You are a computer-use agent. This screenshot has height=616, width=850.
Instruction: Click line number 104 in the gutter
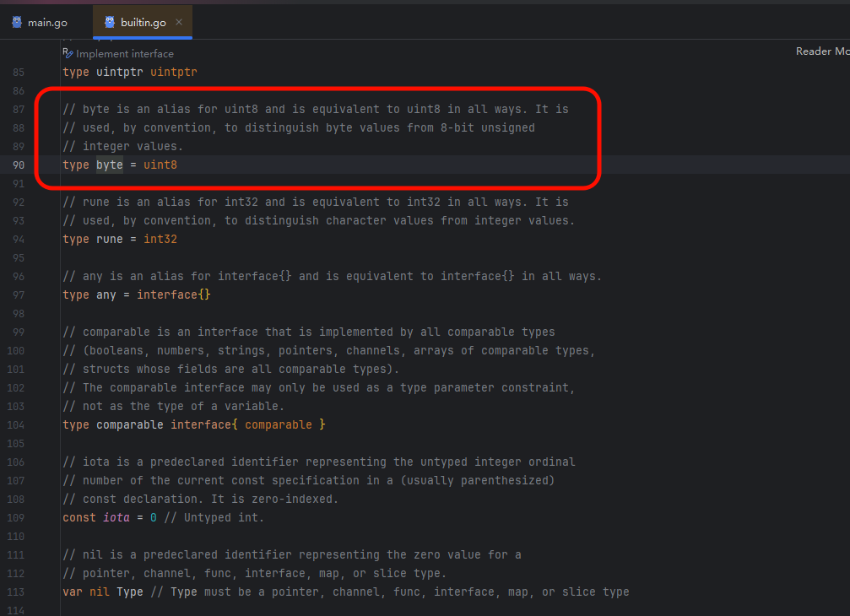point(18,424)
